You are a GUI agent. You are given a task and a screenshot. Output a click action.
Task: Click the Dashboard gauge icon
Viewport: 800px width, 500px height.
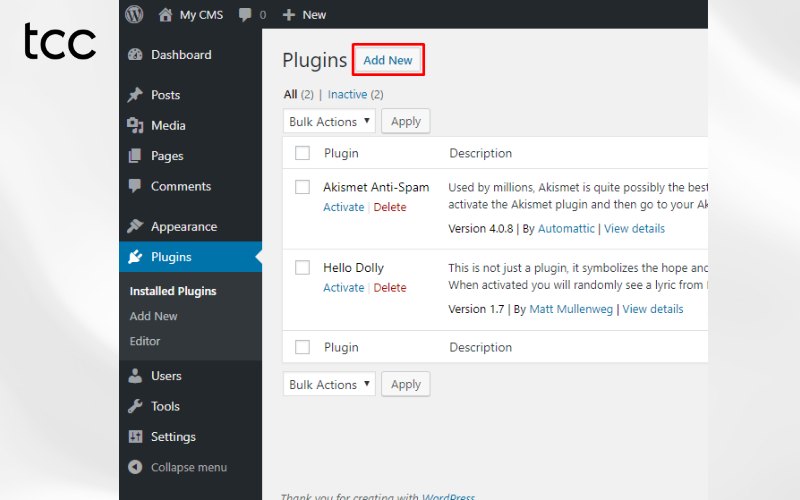click(x=135, y=55)
